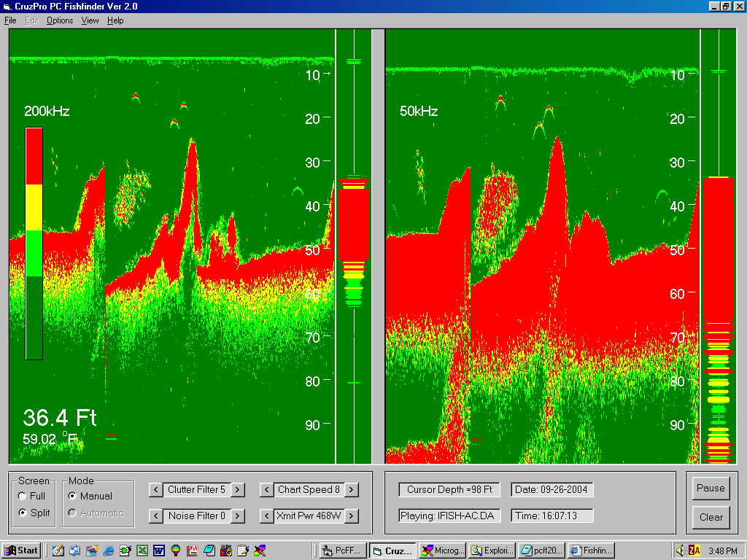Switch to the pcff20... taskbar window
Image resolution: width=747 pixels, height=560 pixels.
[542, 551]
